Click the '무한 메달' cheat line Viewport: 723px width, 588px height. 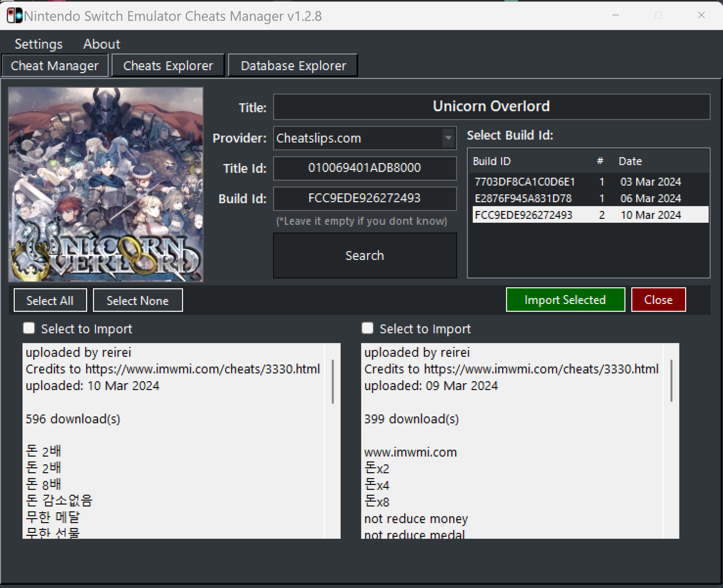(x=53, y=517)
